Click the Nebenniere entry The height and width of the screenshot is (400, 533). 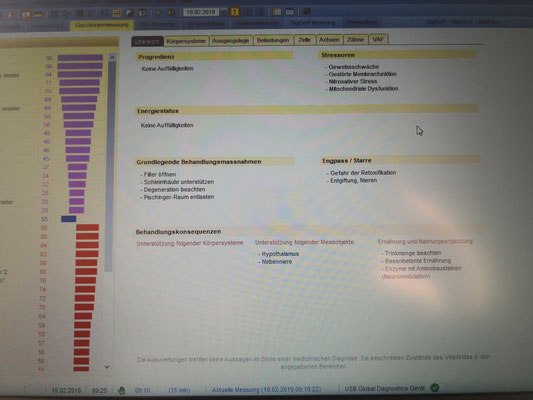[277, 262]
